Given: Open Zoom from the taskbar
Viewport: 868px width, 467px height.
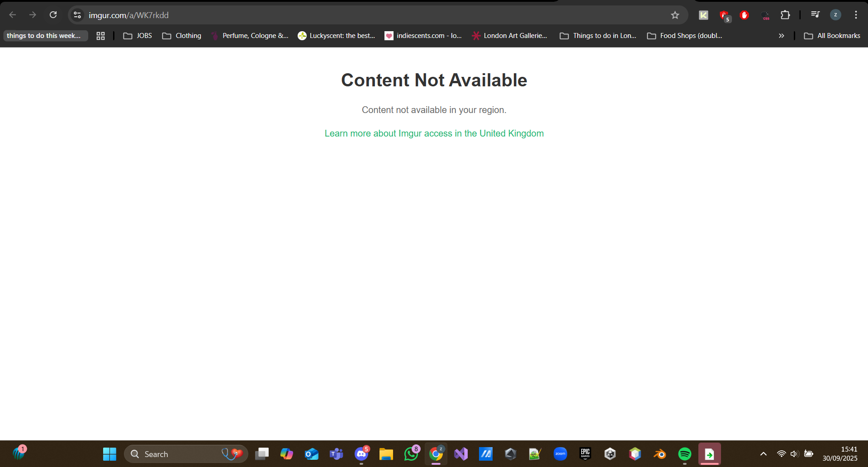Looking at the screenshot, I should pyautogui.click(x=560, y=454).
